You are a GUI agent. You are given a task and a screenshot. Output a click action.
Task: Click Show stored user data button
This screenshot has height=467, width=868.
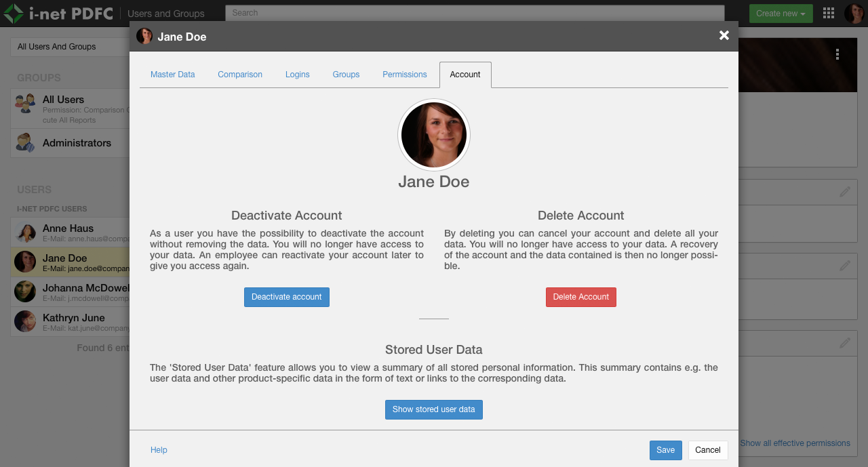[434, 409]
